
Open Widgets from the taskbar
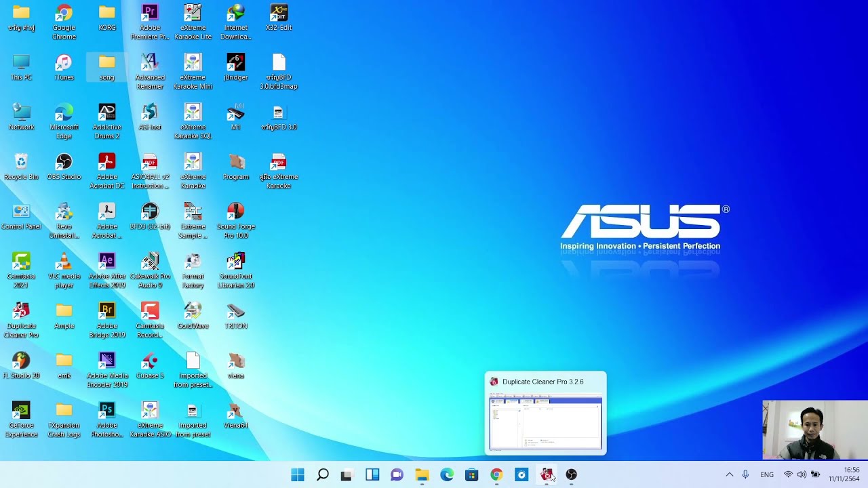[372, 475]
